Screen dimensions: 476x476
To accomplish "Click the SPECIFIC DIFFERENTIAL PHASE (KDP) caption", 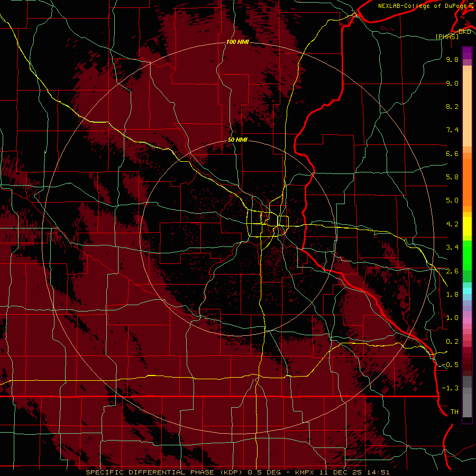I will coord(165,472).
